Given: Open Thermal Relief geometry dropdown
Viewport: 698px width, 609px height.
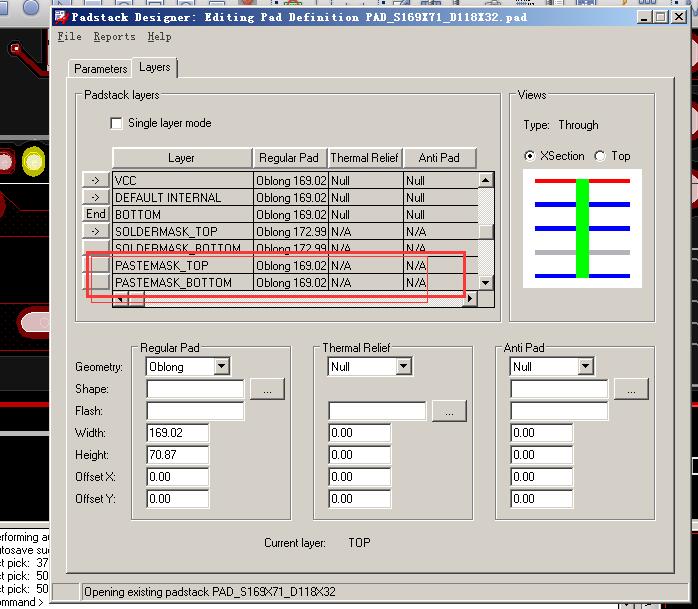Looking at the screenshot, I should (403, 366).
